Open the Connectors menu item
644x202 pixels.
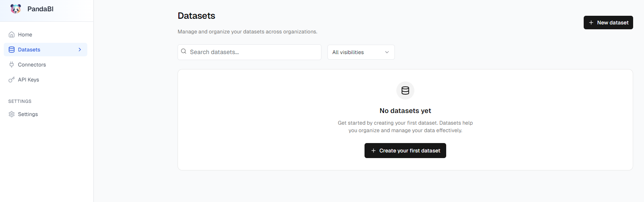click(32, 65)
